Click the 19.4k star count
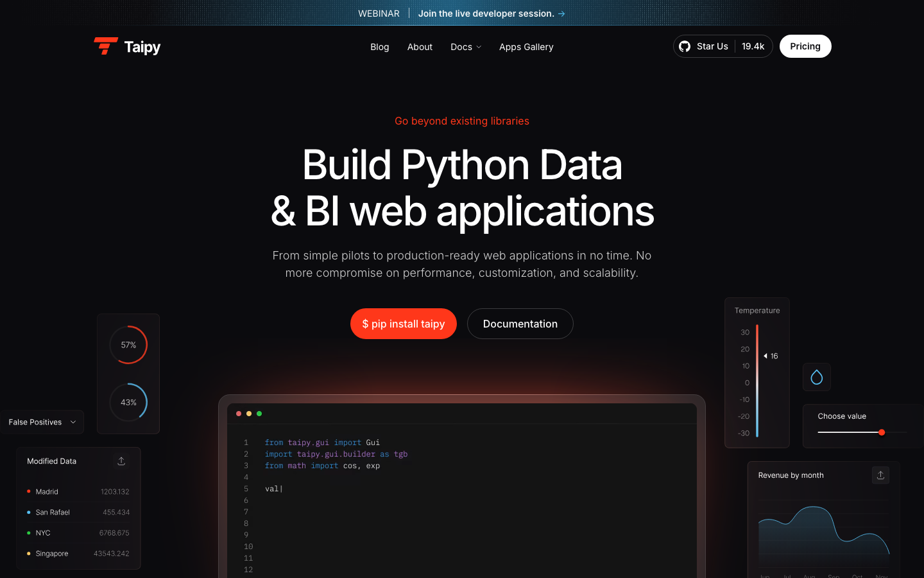This screenshot has height=578, width=924. pos(753,46)
